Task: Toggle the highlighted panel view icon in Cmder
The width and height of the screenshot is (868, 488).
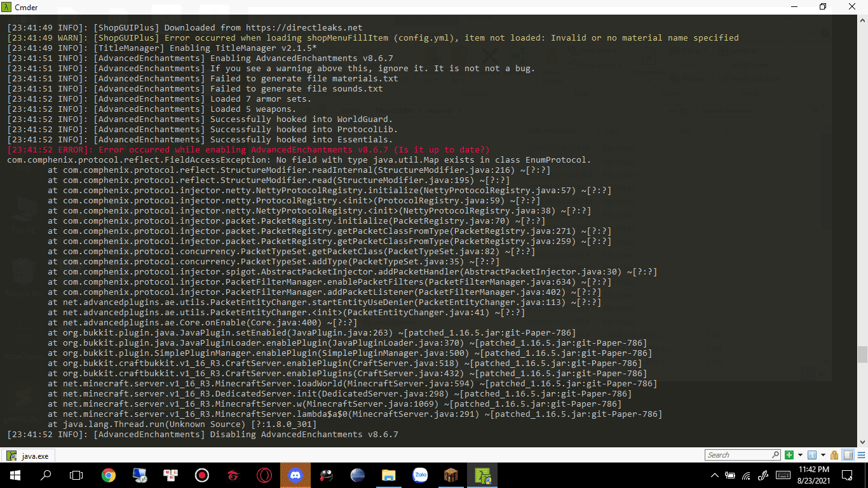Action: tap(848, 455)
